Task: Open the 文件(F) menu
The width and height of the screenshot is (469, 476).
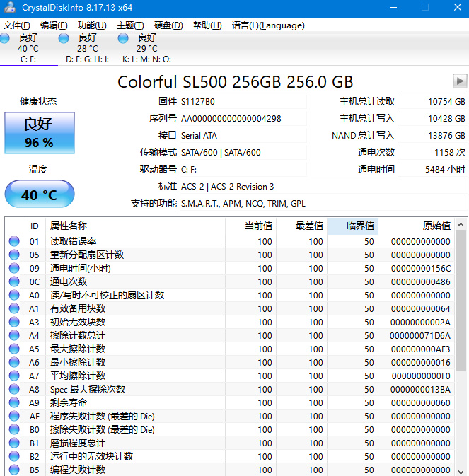Action: click(17, 25)
